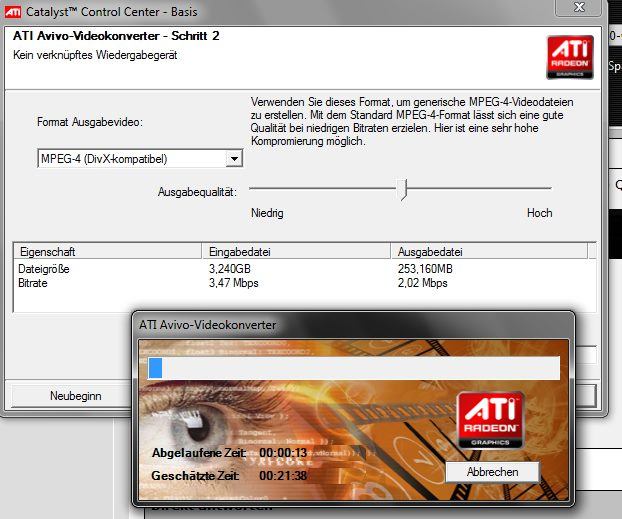The image size is (622, 519).
Task: Select the Bitrate row label
Action: point(33,283)
